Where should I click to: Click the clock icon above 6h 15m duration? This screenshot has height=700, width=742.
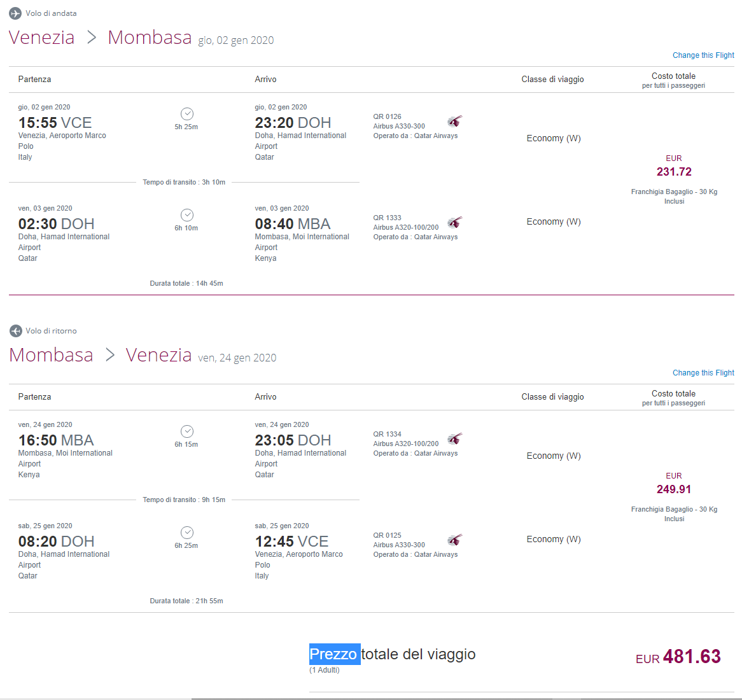187,431
